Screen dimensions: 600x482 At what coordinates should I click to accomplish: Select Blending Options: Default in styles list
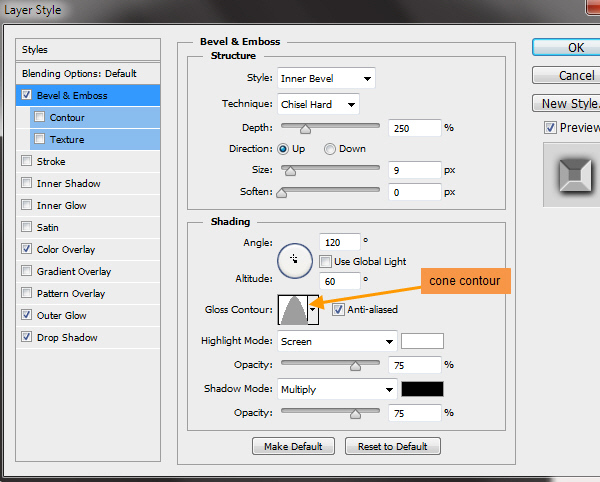[79, 74]
